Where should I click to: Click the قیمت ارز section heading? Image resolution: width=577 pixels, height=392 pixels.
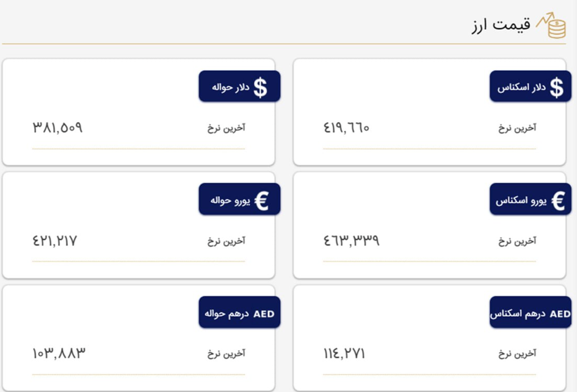[501, 25]
